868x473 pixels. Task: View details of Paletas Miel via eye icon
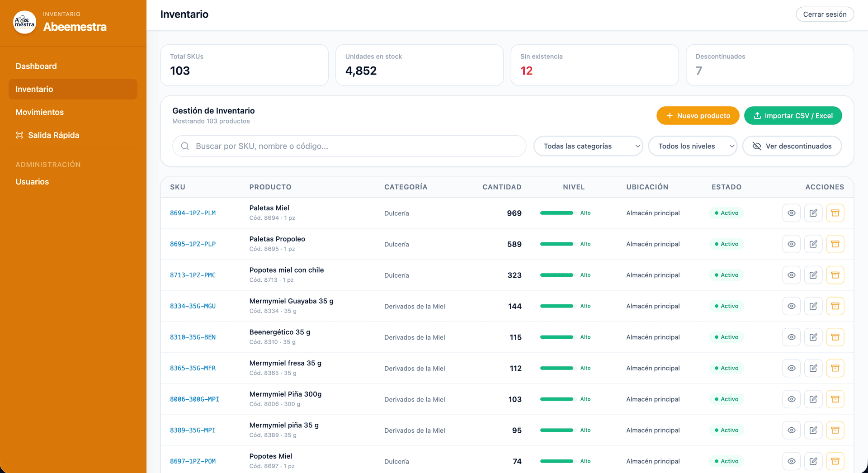click(x=791, y=213)
